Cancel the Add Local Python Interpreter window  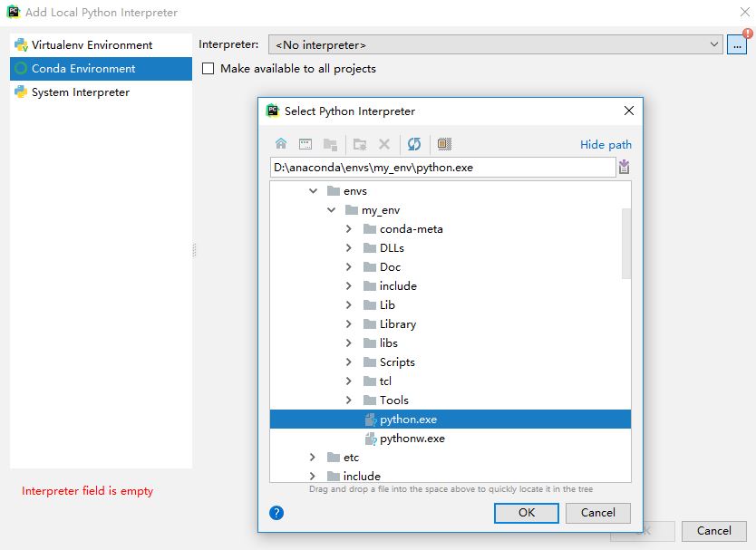[x=713, y=531]
